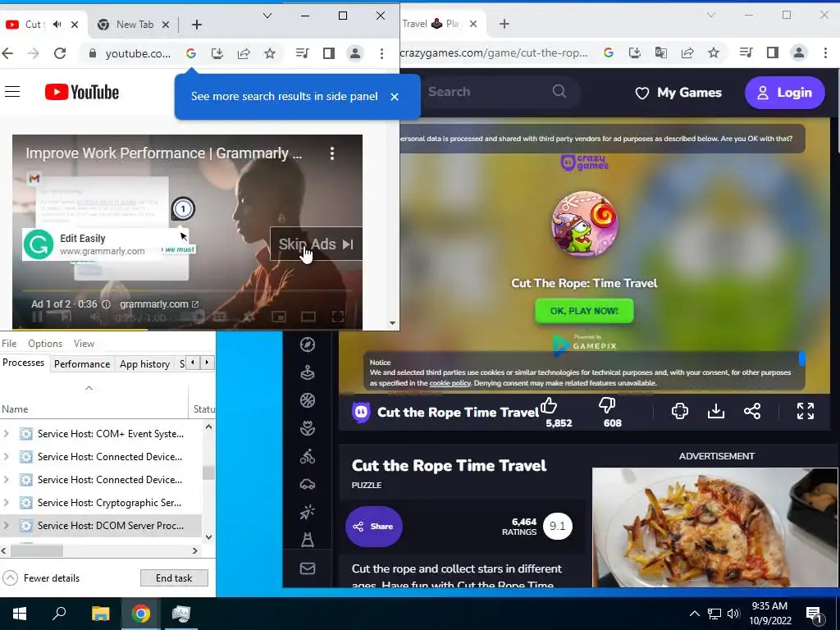Image resolution: width=840 pixels, height=630 pixels.
Task: Open File Explorer from taskbar
Action: pos(100,614)
